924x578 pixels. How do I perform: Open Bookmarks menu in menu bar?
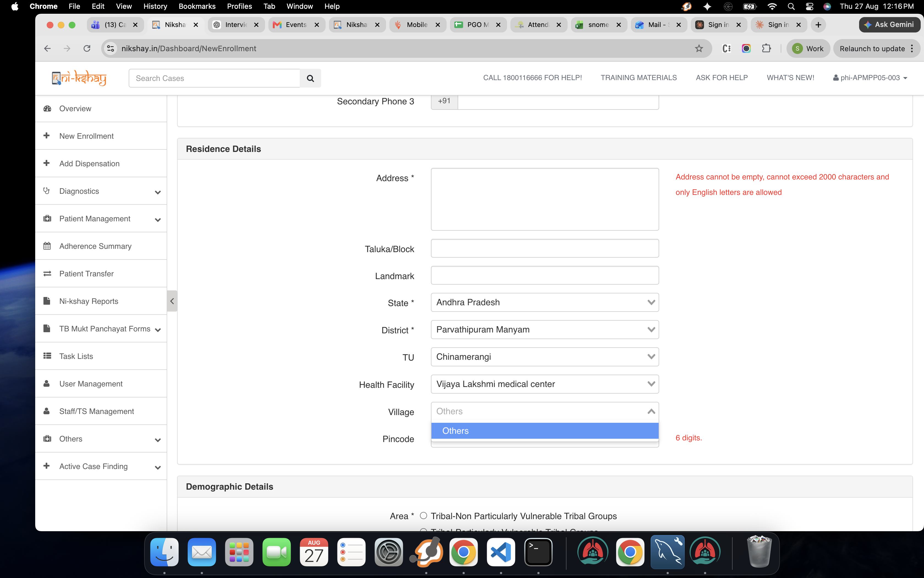(x=197, y=7)
